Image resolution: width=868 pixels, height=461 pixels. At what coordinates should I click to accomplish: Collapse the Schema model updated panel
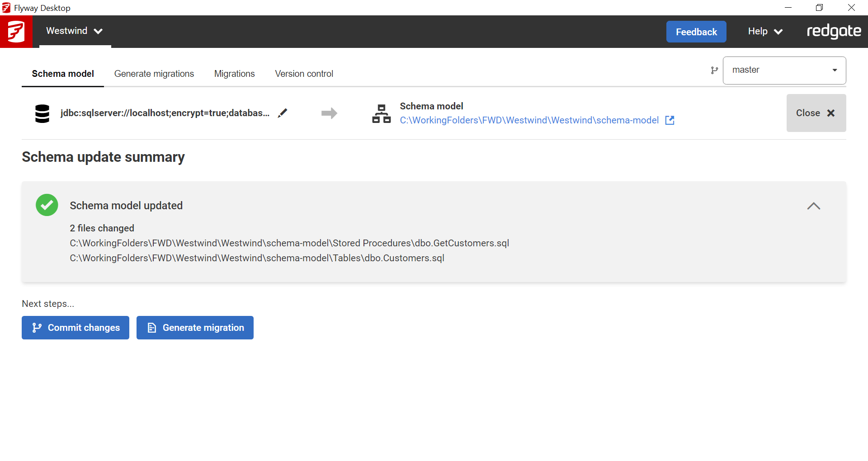pyautogui.click(x=813, y=206)
